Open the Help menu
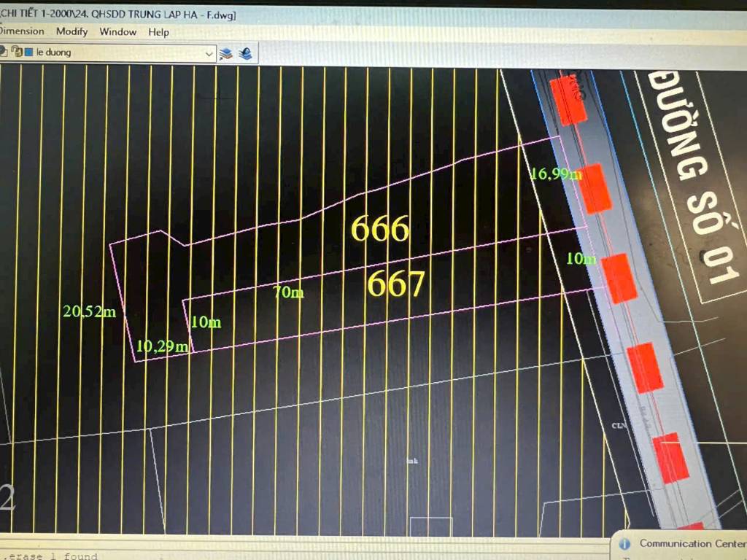 [158, 31]
